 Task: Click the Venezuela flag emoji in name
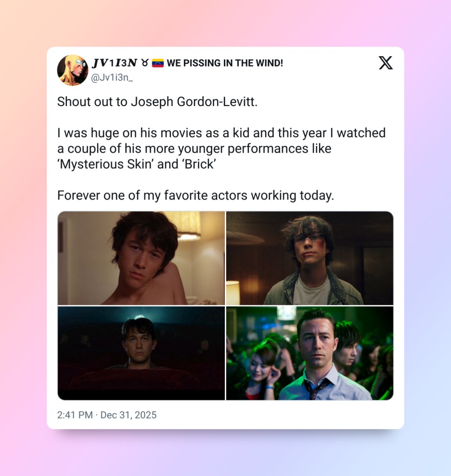tap(158, 63)
